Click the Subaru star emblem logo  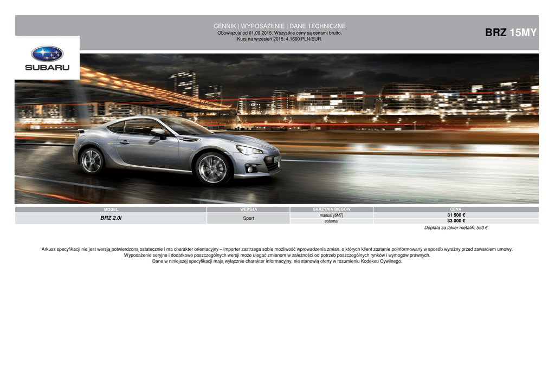[47, 54]
